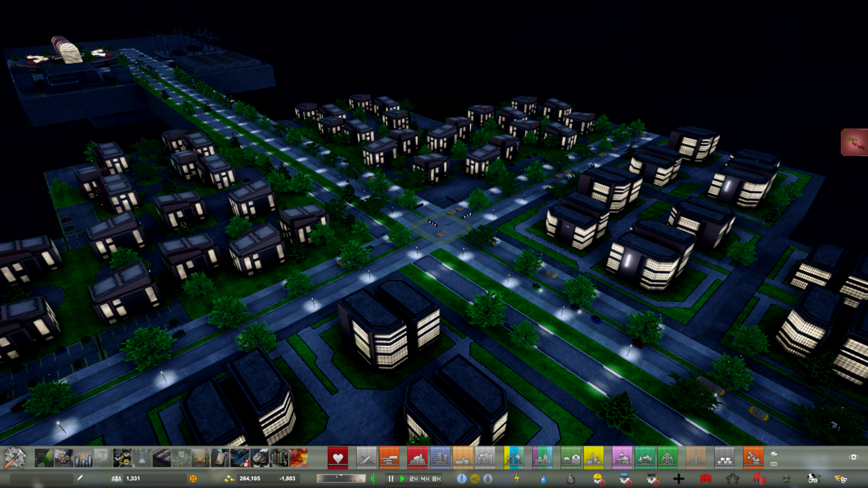Open the laboratory flask panel

[x=141, y=458]
